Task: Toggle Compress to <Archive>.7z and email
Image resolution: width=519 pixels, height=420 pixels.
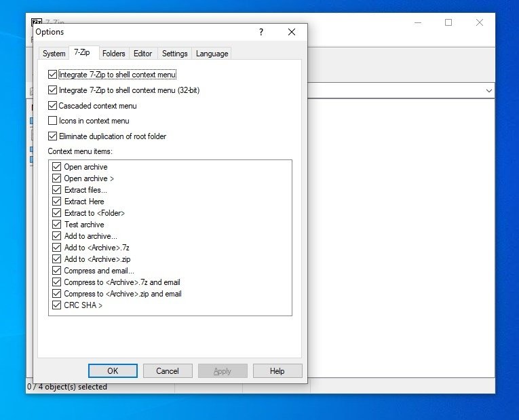Action: (56, 282)
